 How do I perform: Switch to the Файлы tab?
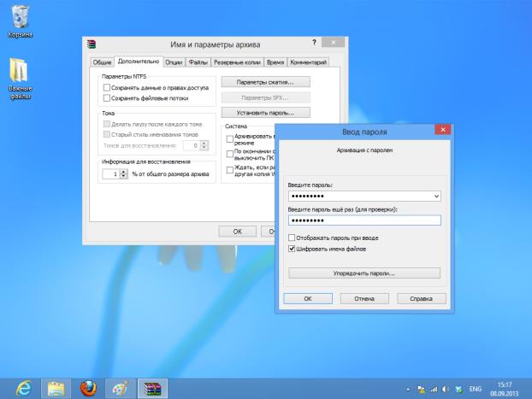tap(198, 62)
